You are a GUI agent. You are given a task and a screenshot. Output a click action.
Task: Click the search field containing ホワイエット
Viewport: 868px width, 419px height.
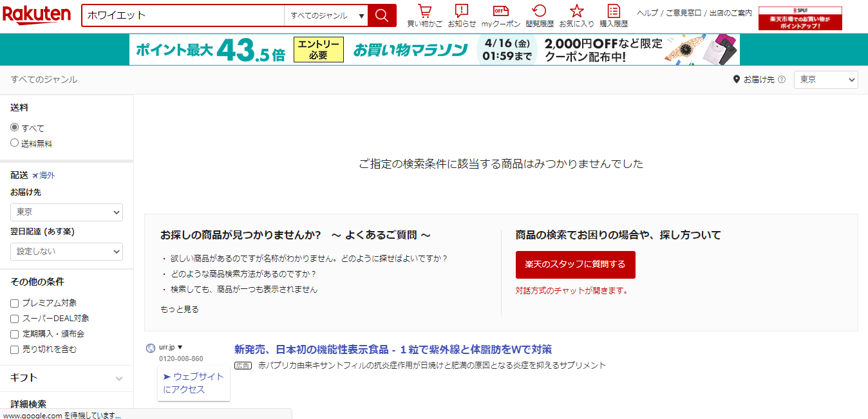[x=183, y=15]
